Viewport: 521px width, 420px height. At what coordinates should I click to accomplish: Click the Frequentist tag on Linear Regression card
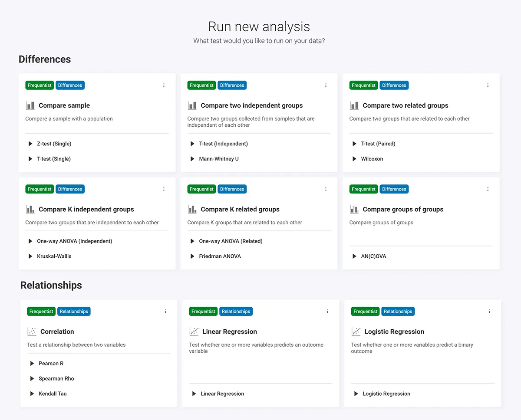coord(203,312)
